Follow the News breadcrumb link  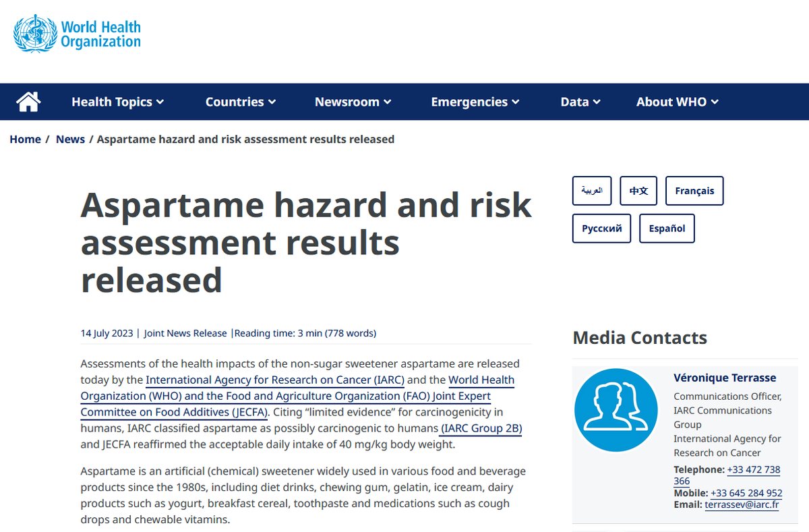[x=70, y=140]
